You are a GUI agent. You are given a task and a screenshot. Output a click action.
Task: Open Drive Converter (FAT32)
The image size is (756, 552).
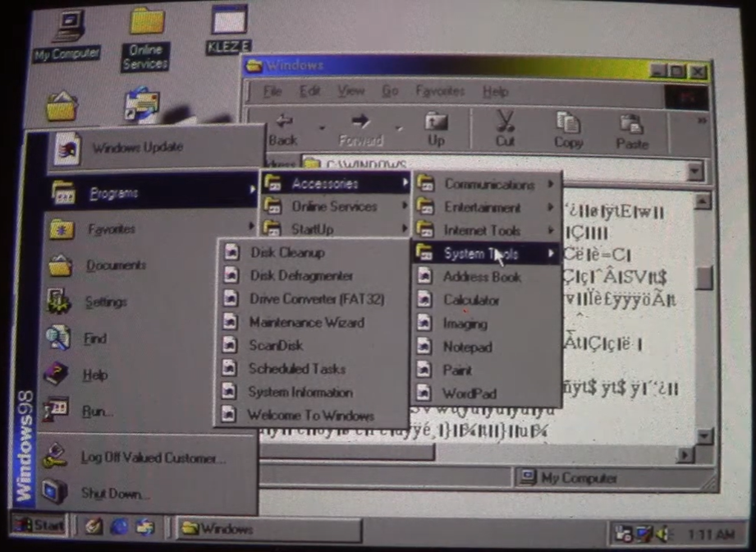pyautogui.click(x=313, y=299)
